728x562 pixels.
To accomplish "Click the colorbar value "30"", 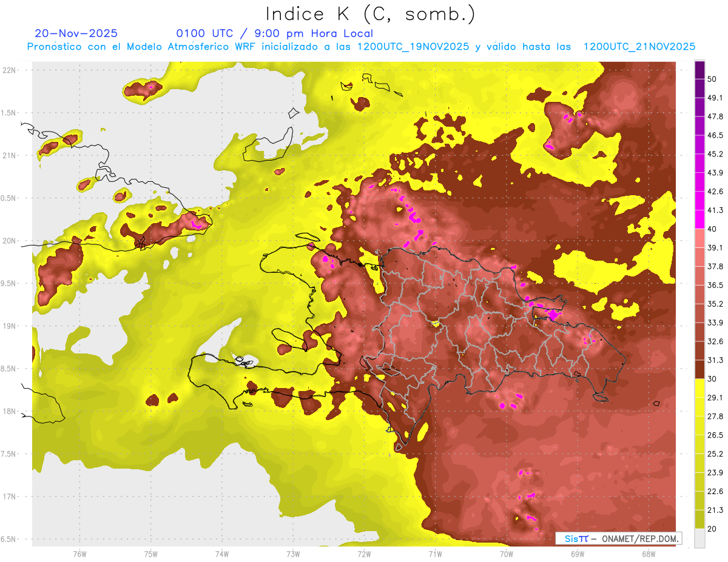I will (x=713, y=379).
